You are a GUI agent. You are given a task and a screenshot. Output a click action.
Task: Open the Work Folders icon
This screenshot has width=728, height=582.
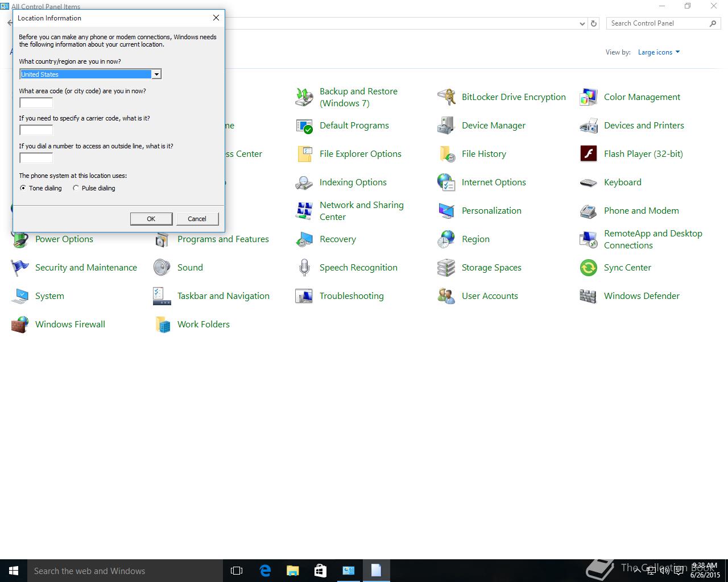click(x=162, y=325)
